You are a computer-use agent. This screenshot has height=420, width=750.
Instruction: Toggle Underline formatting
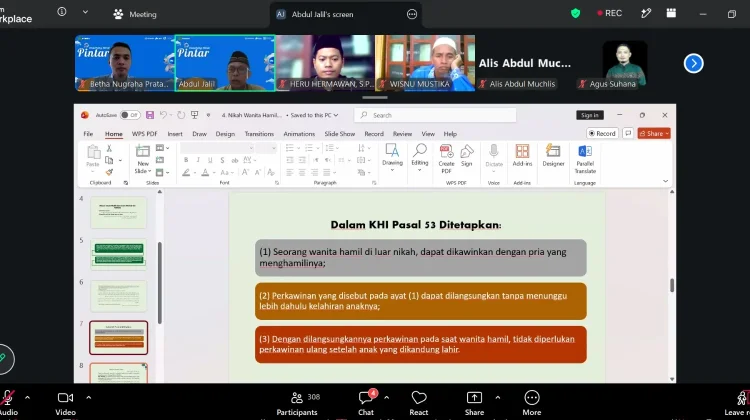pos(210,160)
